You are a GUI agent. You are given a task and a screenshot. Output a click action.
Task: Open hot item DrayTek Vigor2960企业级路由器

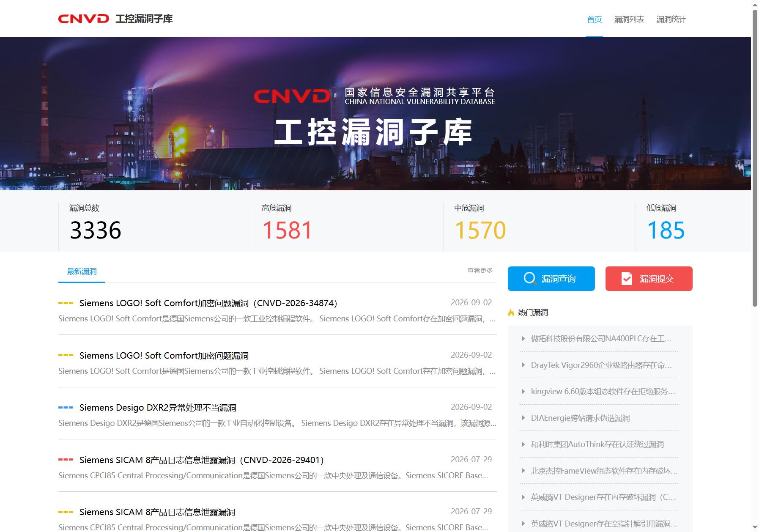(x=601, y=365)
